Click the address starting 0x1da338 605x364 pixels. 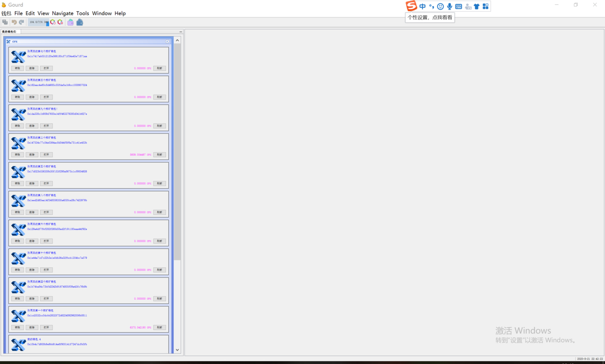click(57, 114)
